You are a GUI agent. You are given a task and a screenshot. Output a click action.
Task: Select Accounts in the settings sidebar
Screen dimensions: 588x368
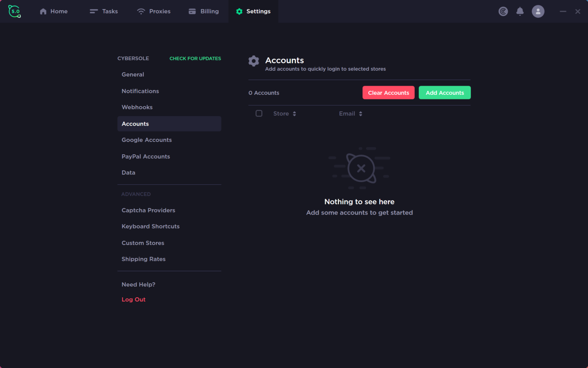(x=169, y=124)
